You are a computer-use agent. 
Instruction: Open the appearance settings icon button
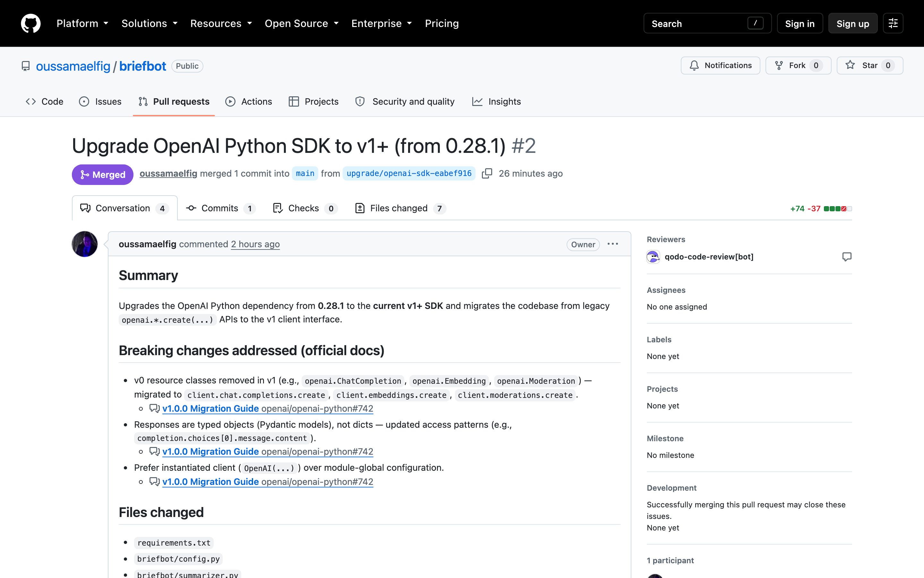893,23
